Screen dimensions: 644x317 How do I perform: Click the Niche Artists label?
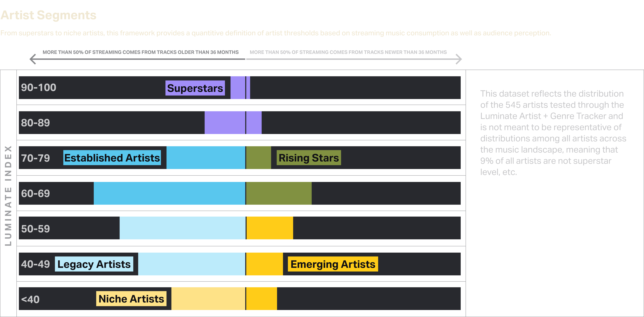click(x=131, y=299)
